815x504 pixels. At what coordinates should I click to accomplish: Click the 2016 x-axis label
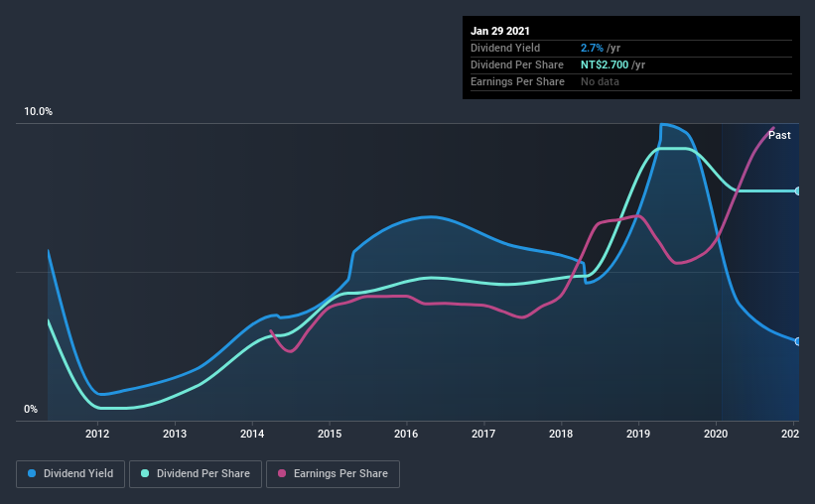(x=406, y=434)
